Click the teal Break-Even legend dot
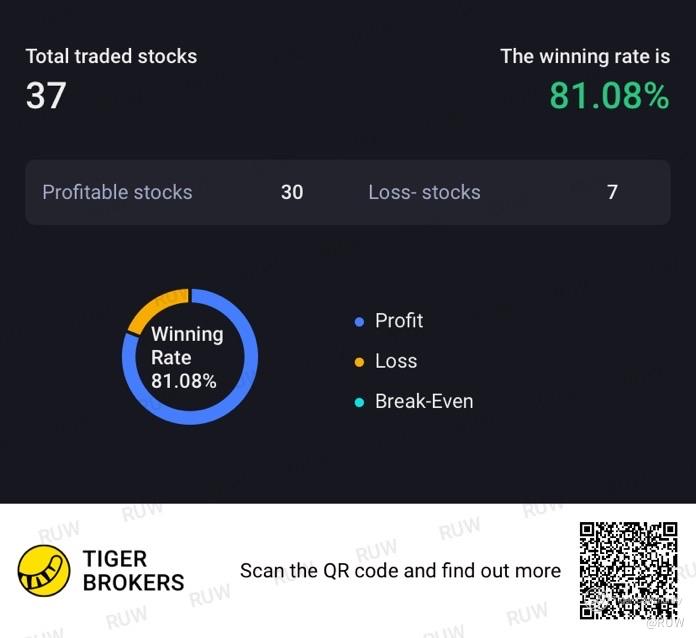 359,402
